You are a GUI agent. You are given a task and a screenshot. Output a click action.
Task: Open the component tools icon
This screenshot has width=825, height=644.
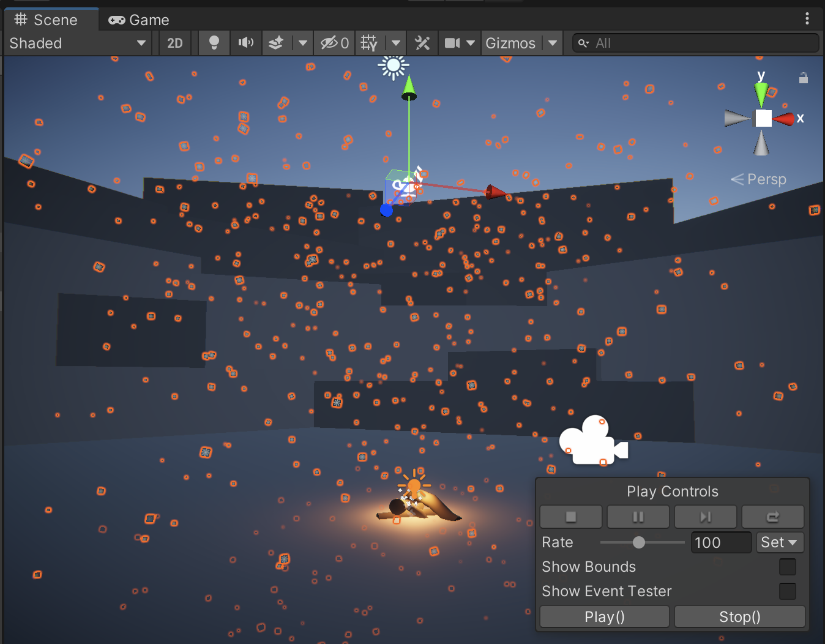coord(422,43)
